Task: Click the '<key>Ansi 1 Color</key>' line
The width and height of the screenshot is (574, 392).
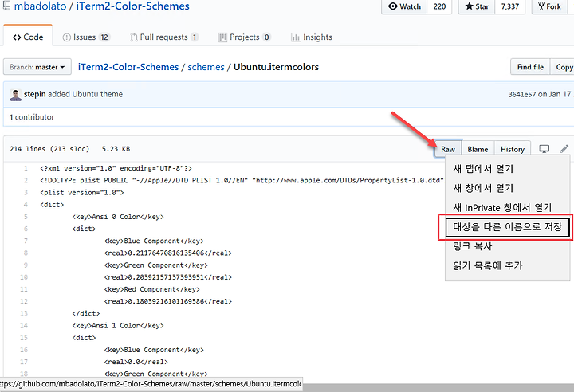Action: pyautogui.click(x=118, y=325)
